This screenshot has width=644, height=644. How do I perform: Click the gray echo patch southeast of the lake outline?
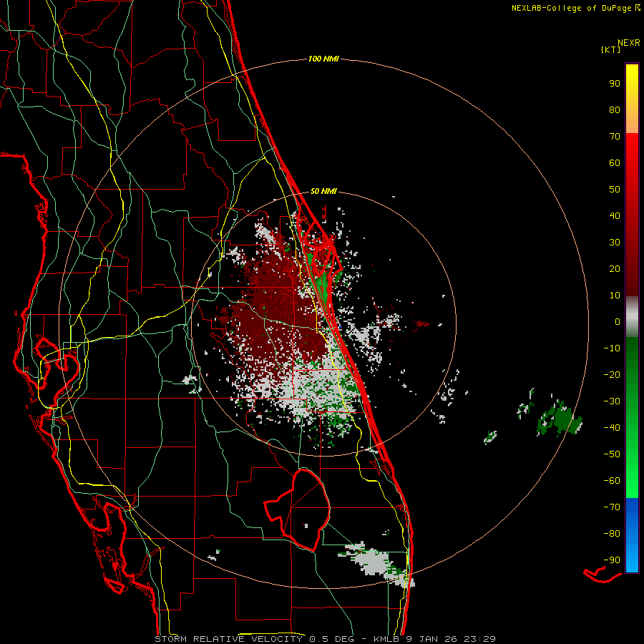pyautogui.click(x=372, y=560)
